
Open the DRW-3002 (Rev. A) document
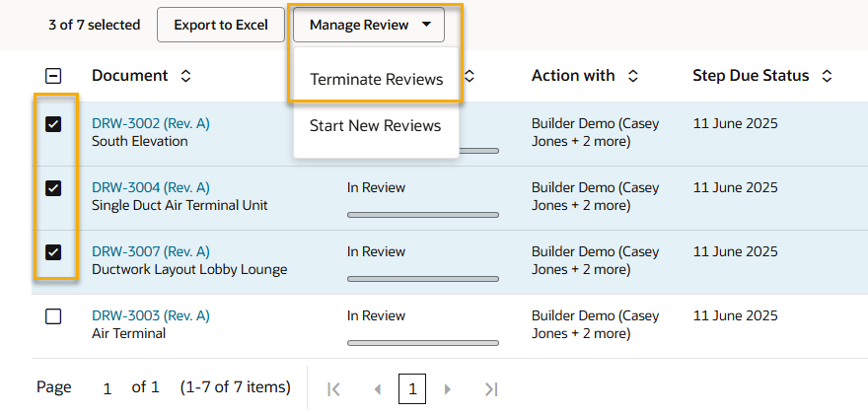click(x=150, y=123)
